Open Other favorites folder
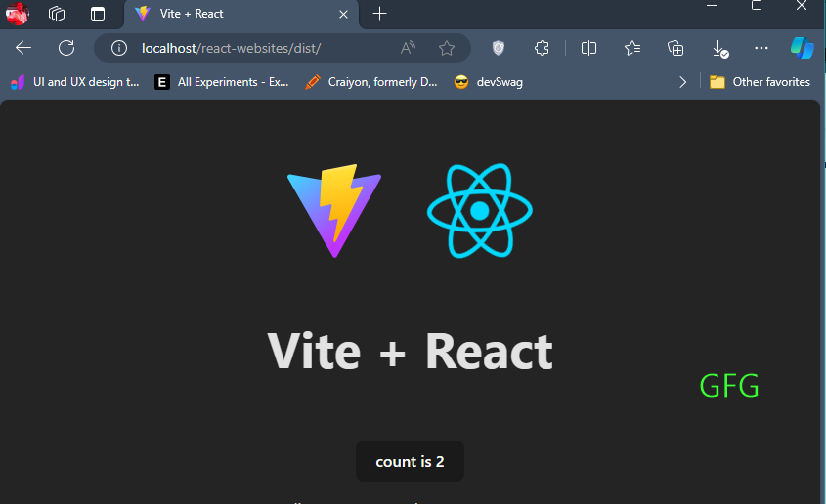The image size is (826, 504). (x=760, y=82)
